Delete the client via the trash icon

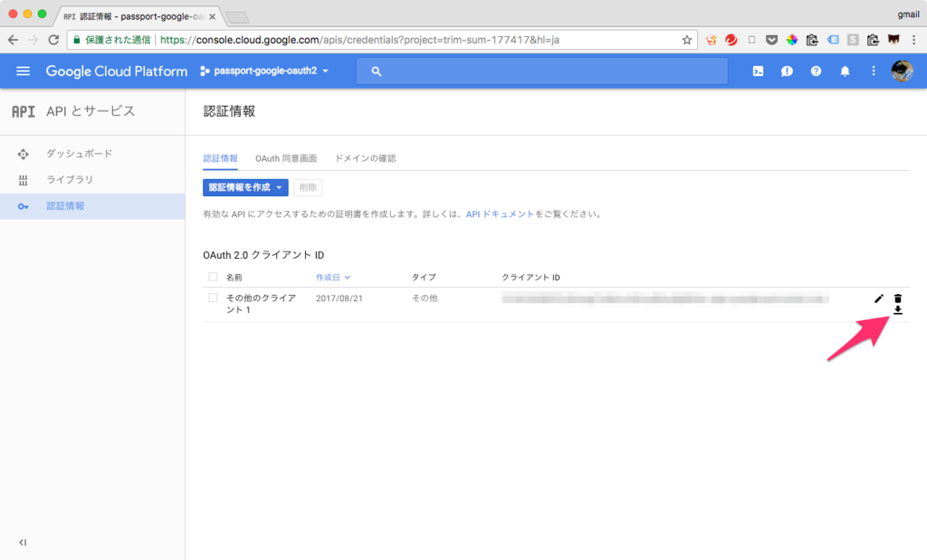pos(897,298)
